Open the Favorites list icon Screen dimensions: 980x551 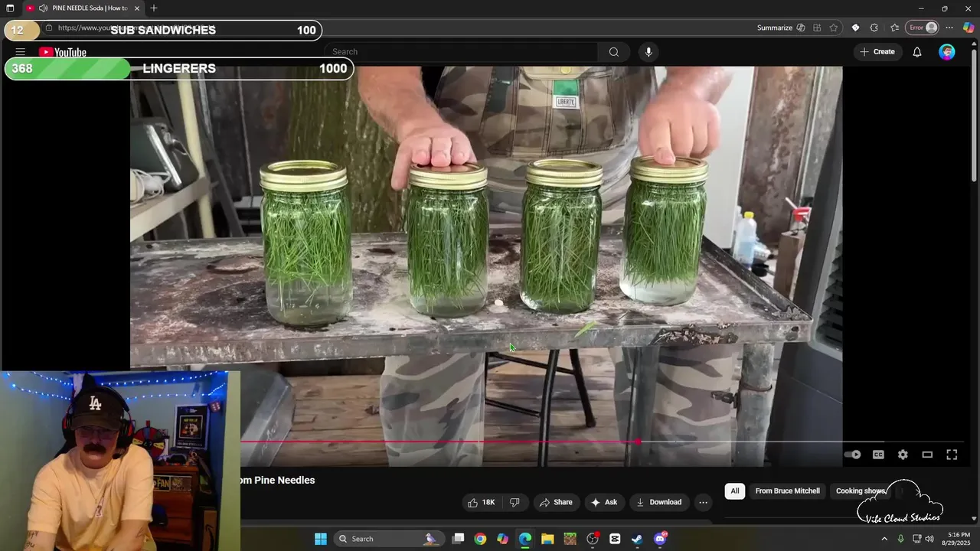point(894,28)
